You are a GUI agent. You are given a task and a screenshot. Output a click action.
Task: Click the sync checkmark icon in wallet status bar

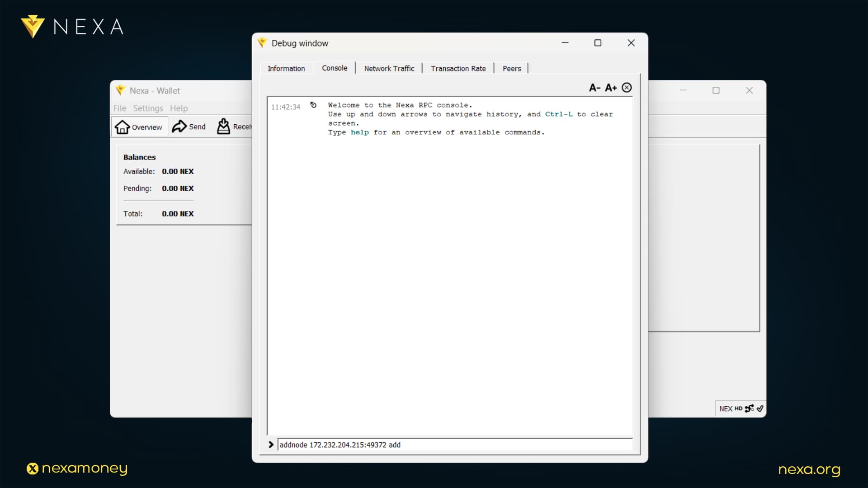click(760, 408)
